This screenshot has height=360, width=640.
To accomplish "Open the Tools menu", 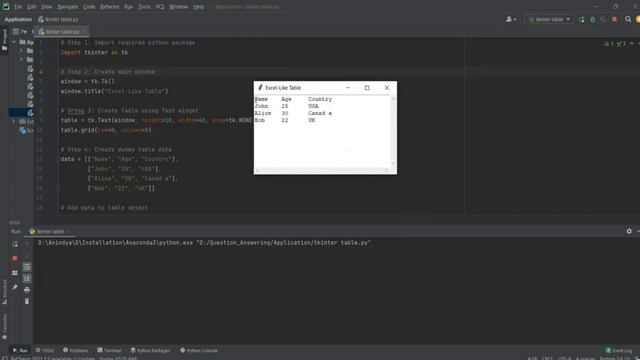I will (x=144, y=7).
